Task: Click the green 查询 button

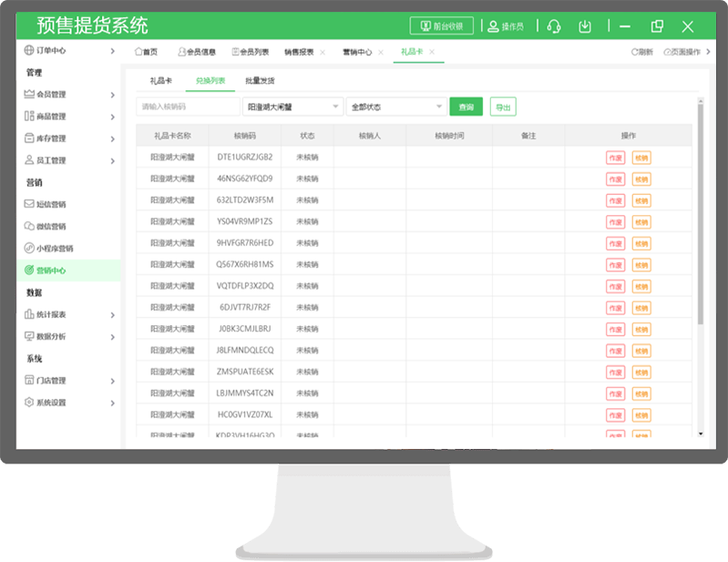Action: click(466, 107)
